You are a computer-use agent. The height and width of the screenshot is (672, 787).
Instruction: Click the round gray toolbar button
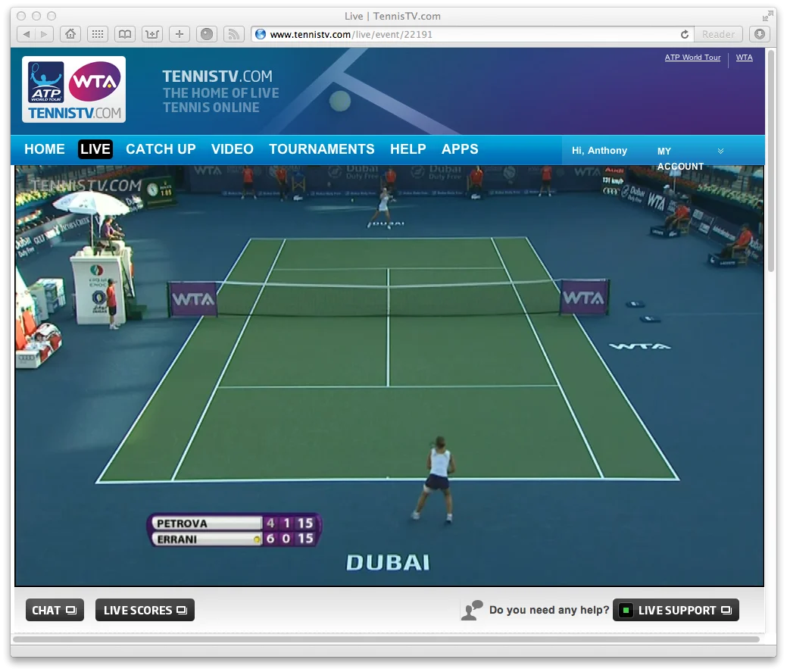(206, 34)
